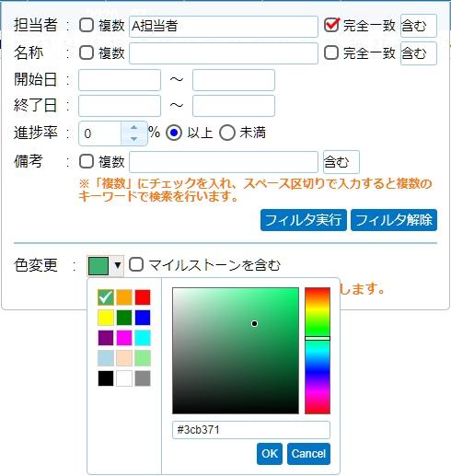Decrease 進捗率 with down arrow
Viewport: 451px width, 476px height.
[x=133, y=139]
